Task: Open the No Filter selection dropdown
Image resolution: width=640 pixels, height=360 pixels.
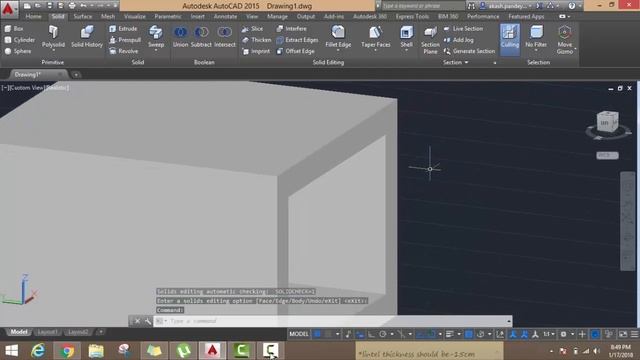Action: 536,37
